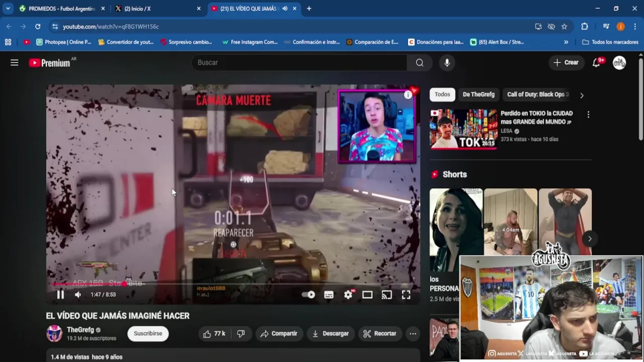Viewport: 644px width, 362px height.
Task: Open the Crear button
Action: (x=566, y=62)
